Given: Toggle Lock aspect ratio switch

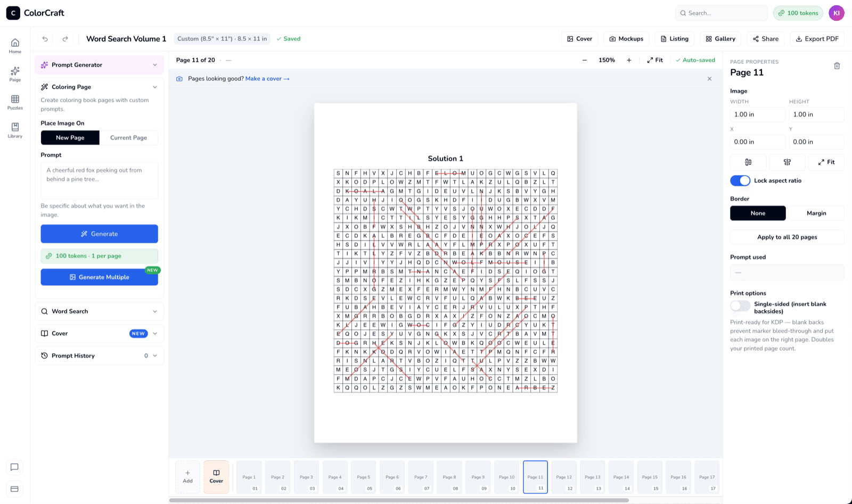Looking at the screenshot, I should coord(740,180).
